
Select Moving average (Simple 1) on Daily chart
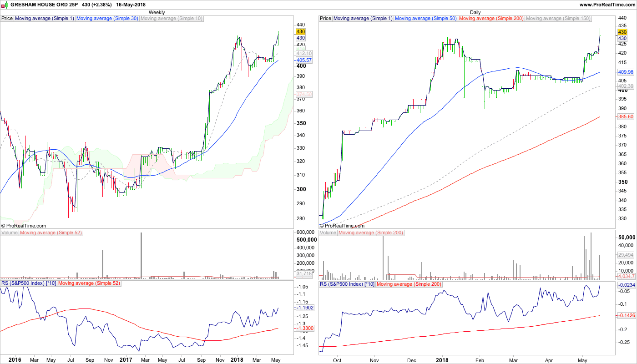(x=363, y=19)
